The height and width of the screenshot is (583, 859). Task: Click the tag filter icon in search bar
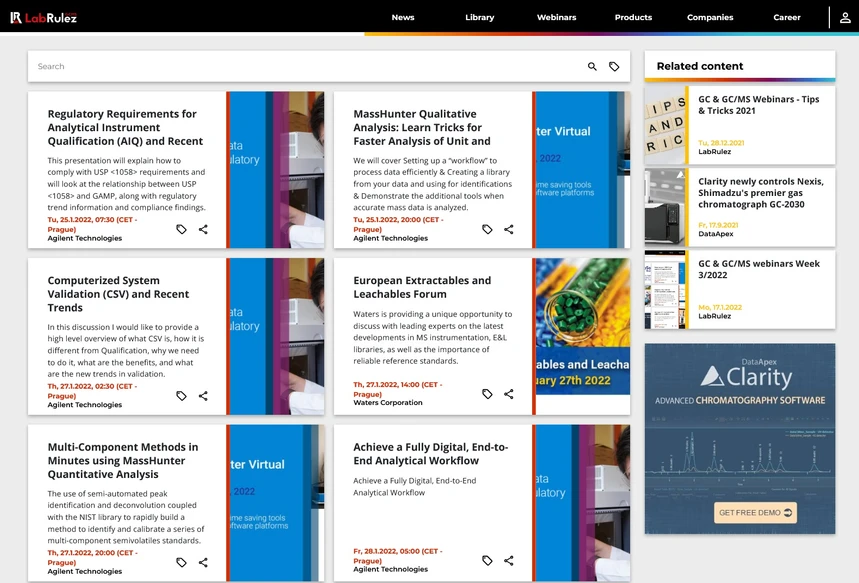pyautogui.click(x=614, y=66)
